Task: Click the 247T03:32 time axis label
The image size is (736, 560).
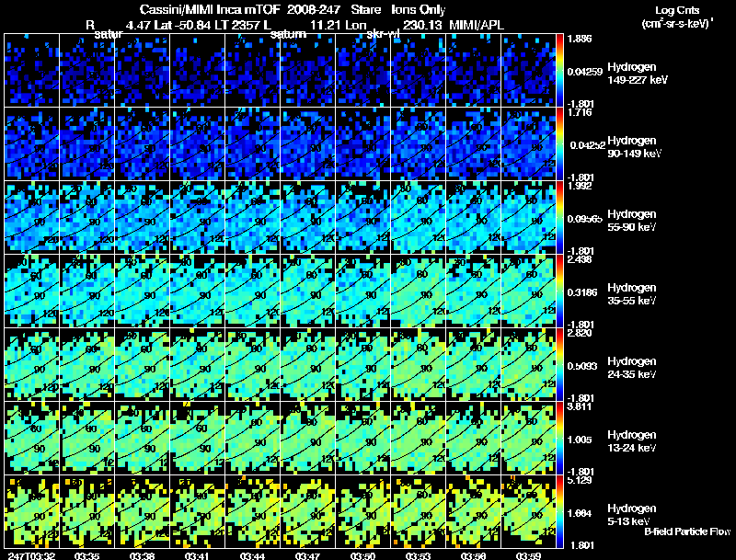Action: click(x=31, y=555)
